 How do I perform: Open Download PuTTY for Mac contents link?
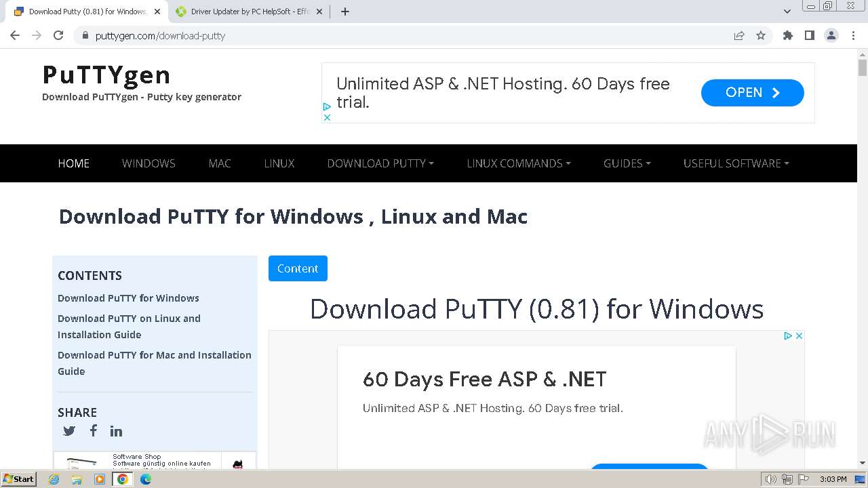tap(155, 363)
